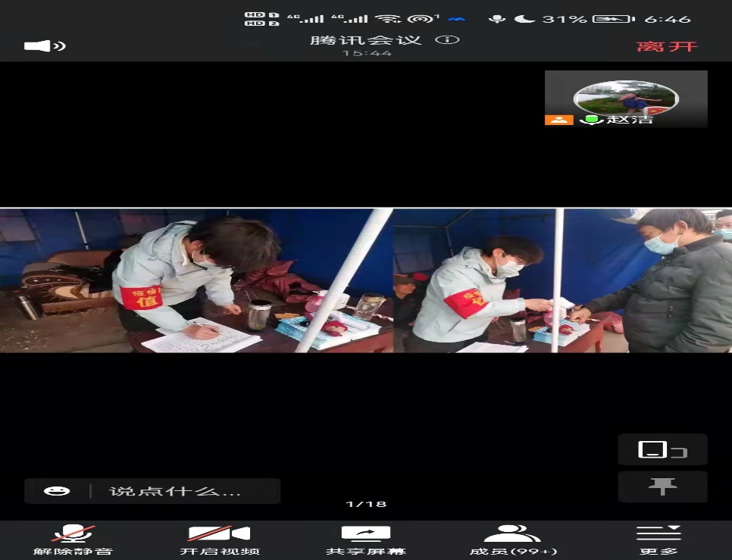
Task: Open the 成员(99+) participants list
Action: [513, 540]
